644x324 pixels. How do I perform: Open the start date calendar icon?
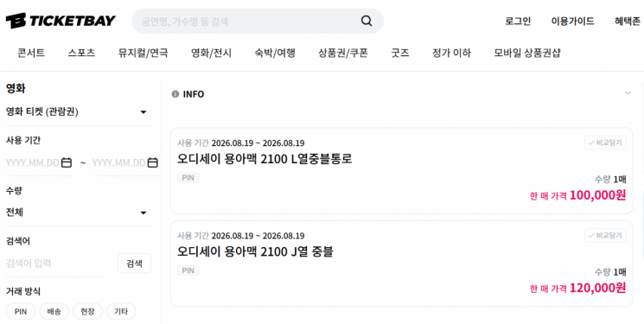pos(67,162)
